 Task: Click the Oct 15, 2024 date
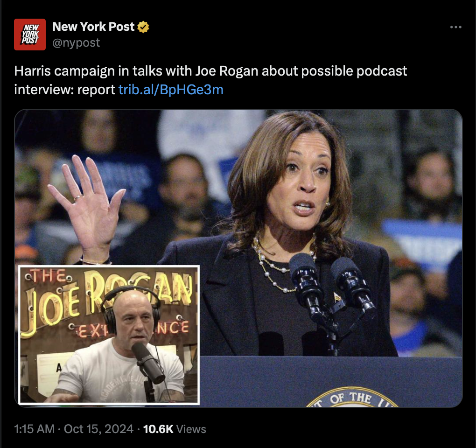(98, 429)
